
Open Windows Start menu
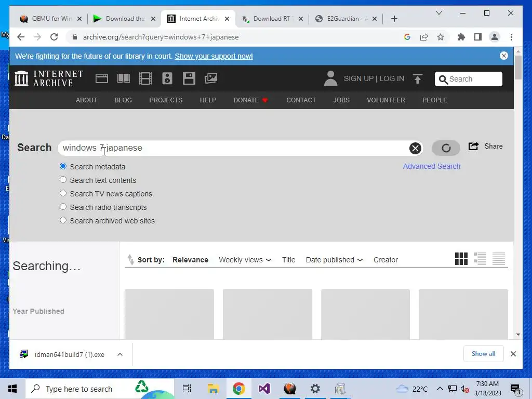coord(12,389)
